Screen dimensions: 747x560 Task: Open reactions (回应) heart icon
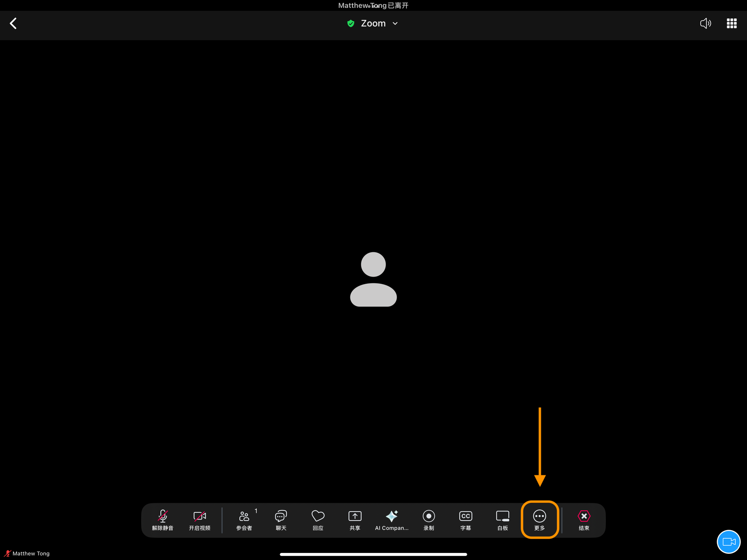point(318,520)
